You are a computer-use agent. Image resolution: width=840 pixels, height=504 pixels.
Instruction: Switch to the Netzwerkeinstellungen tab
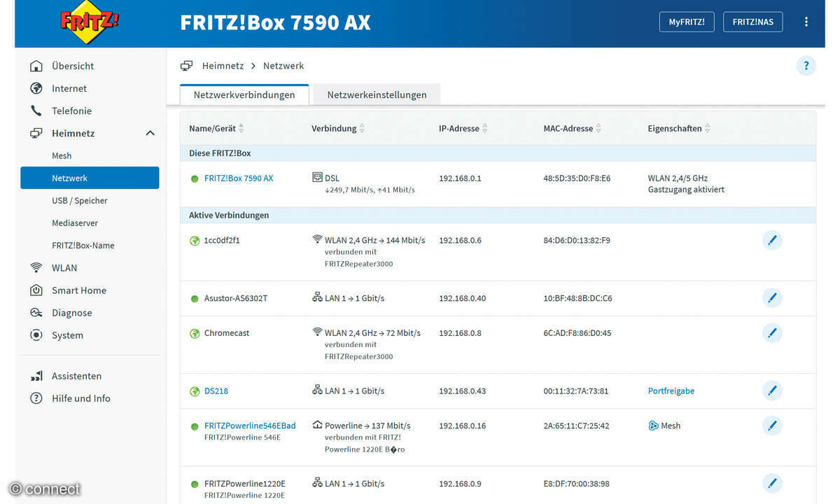[377, 94]
